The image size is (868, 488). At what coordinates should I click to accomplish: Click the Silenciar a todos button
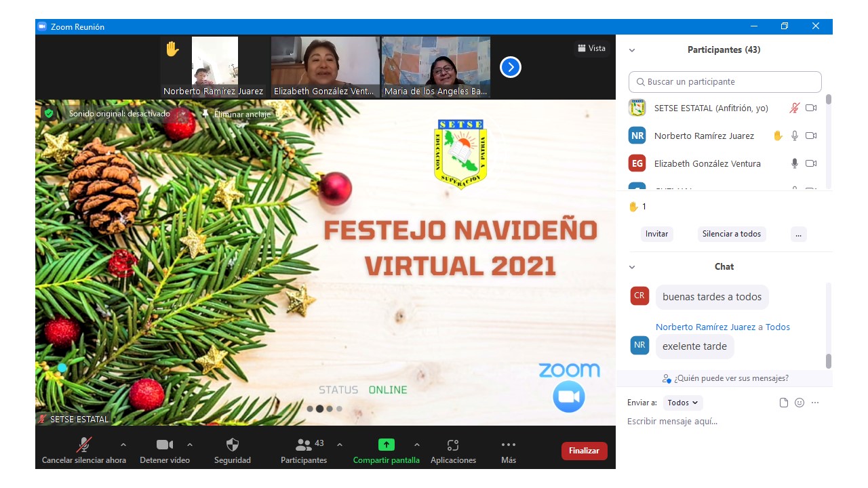732,234
